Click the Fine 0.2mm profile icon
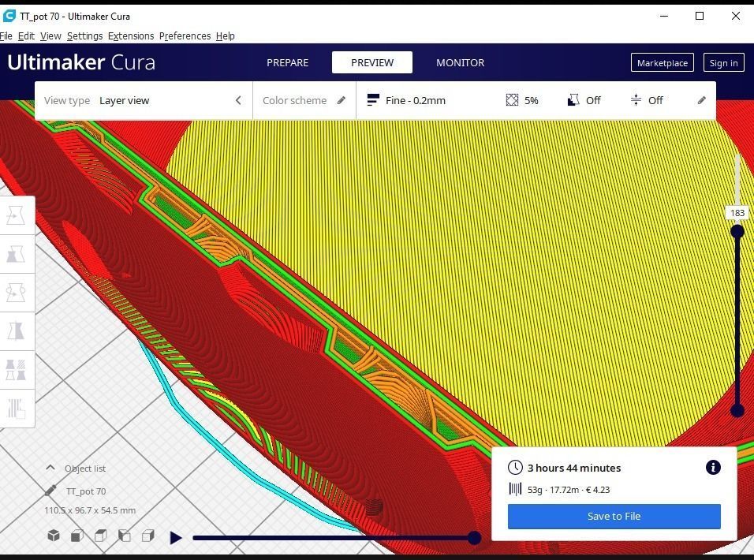Viewport: 754px width, 560px height. click(373, 100)
